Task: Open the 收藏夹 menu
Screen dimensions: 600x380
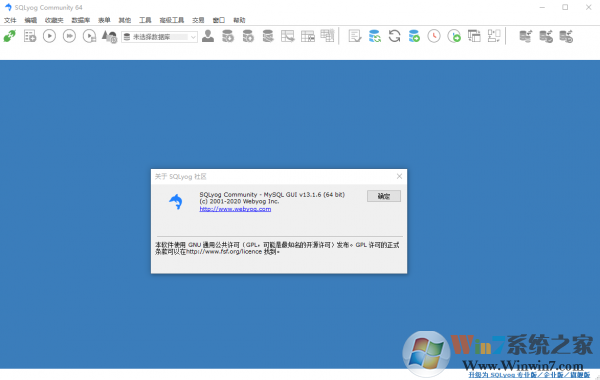Action: point(54,20)
